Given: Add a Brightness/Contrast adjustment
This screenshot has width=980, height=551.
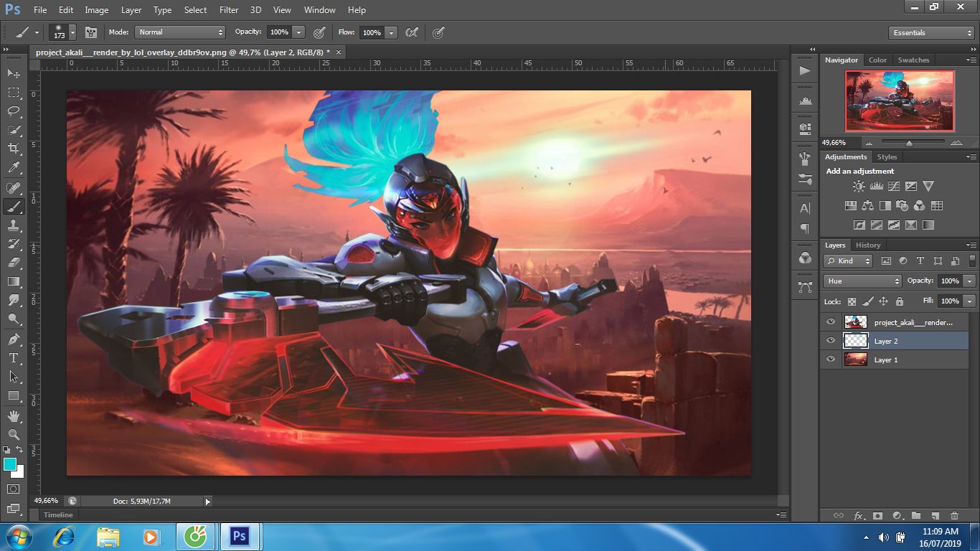Looking at the screenshot, I should 859,186.
